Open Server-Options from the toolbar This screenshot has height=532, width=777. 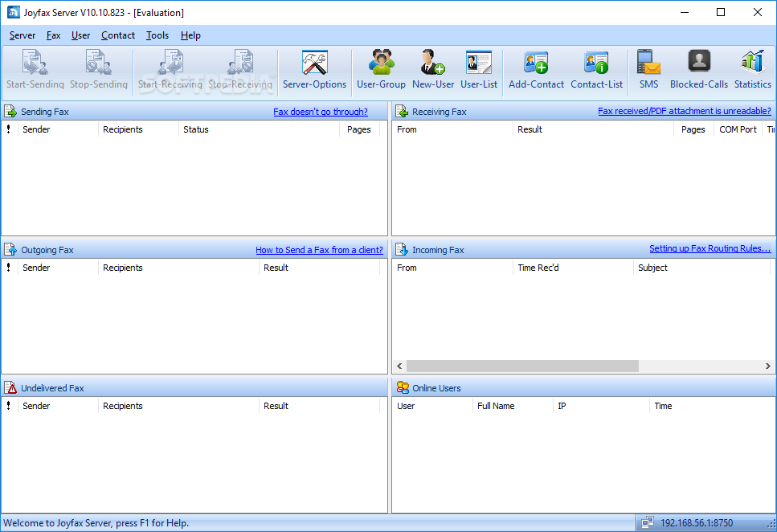[315, 70]
